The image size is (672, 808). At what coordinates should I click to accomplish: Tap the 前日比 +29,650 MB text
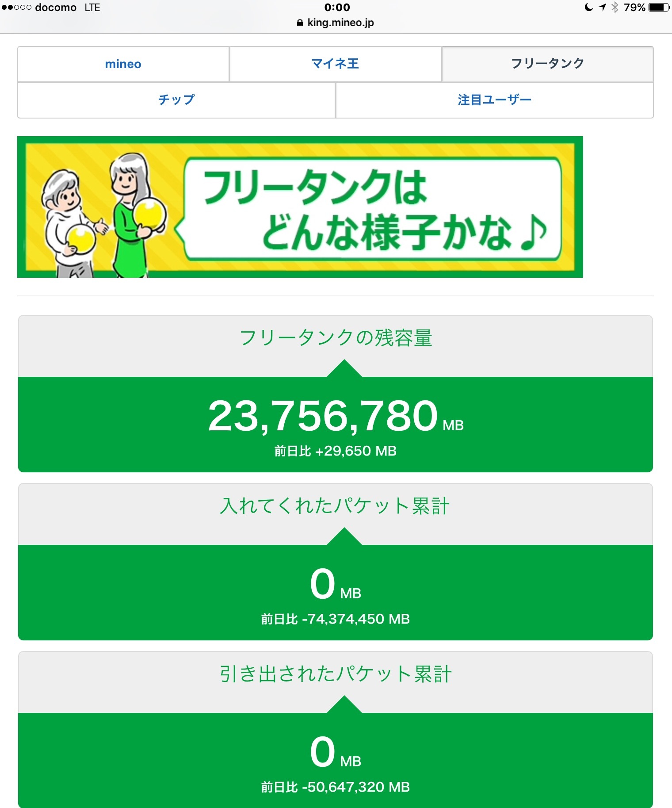[335, 451]
